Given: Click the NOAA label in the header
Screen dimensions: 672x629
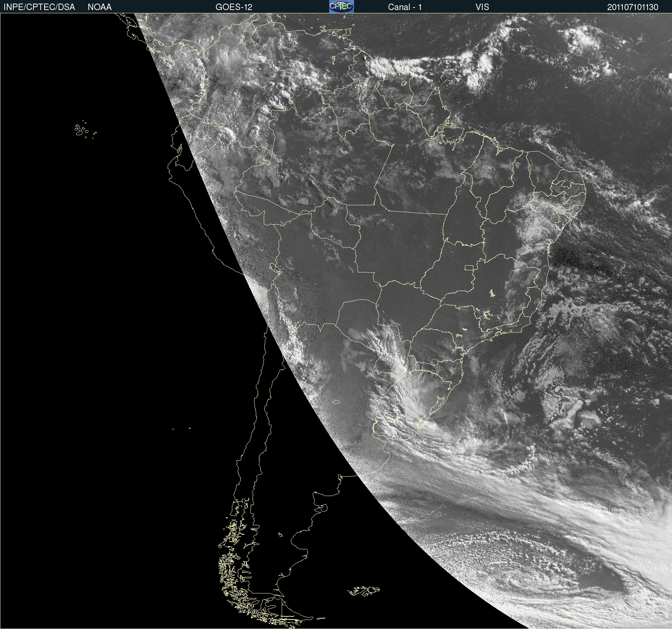Looking at the screenshot, I should (100, 7).
